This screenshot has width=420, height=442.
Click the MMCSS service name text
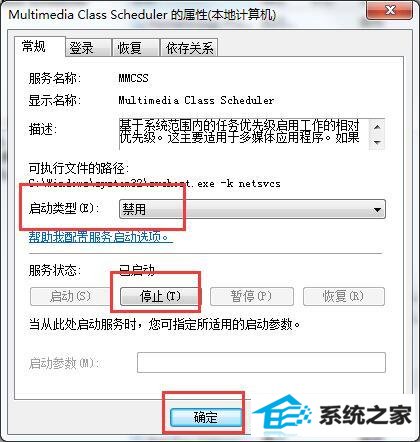[x=133, y=78]
